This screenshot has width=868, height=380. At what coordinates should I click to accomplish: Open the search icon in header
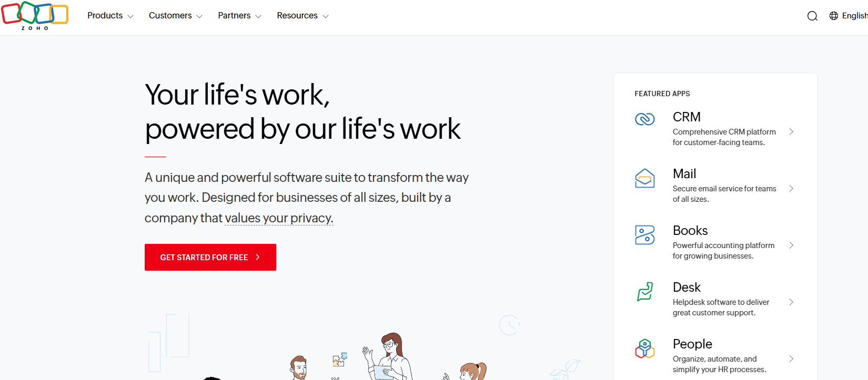[x=812, y=16]
